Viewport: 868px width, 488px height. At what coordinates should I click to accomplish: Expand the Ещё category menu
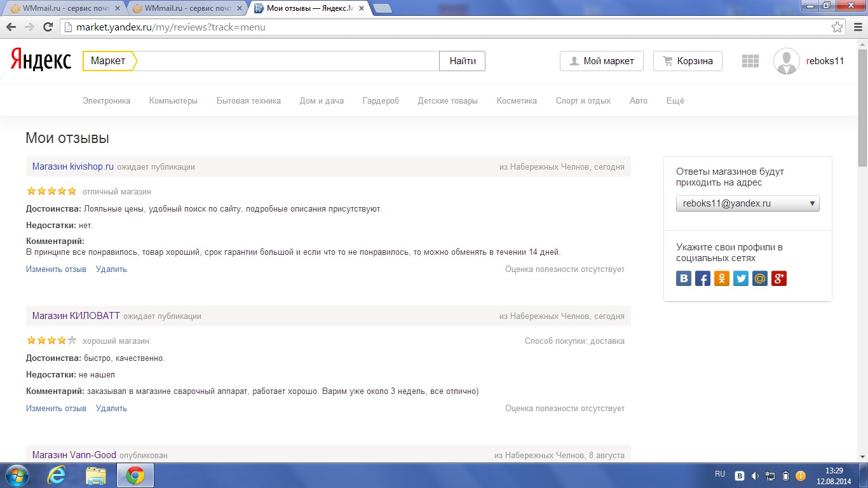click(675, 100)
